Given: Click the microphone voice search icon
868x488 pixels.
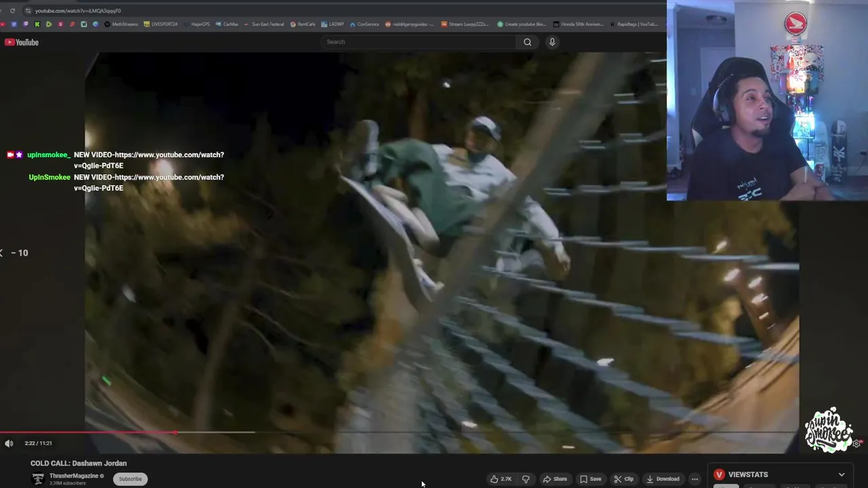Looking at the screenshot, I should pyautogui.click(x=552, y=42).
